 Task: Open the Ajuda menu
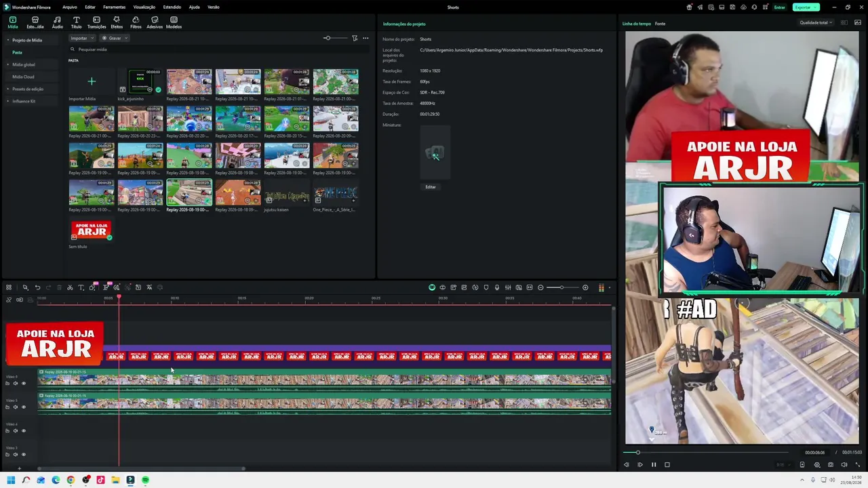(x=194, y=7)
